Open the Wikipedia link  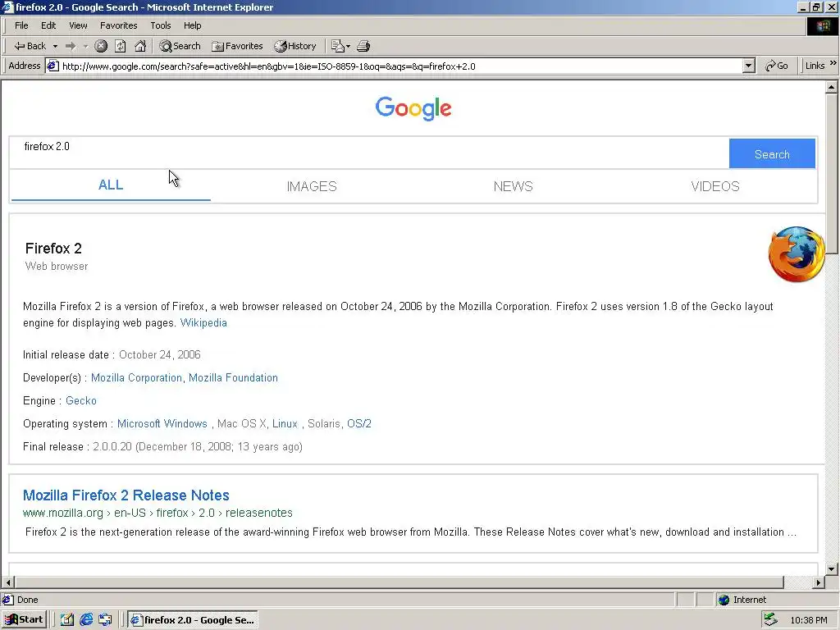pyautogui.click(x=203, y=323)
